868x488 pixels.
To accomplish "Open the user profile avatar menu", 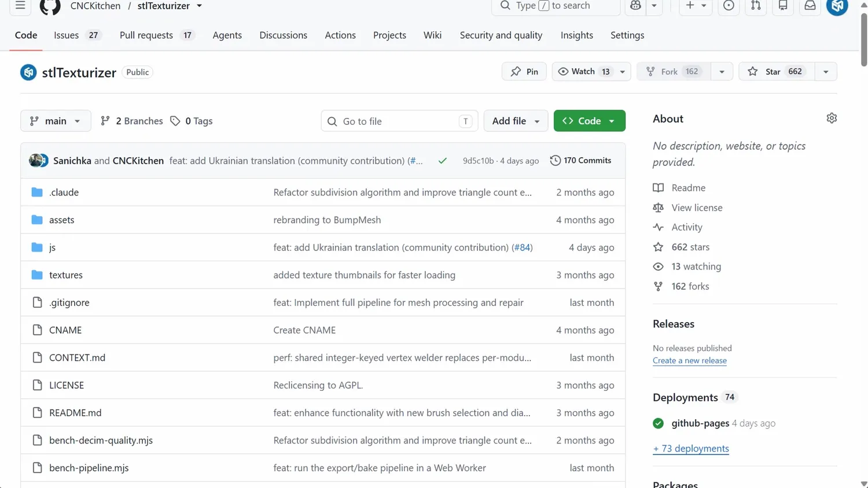I will tap(837, 6).
